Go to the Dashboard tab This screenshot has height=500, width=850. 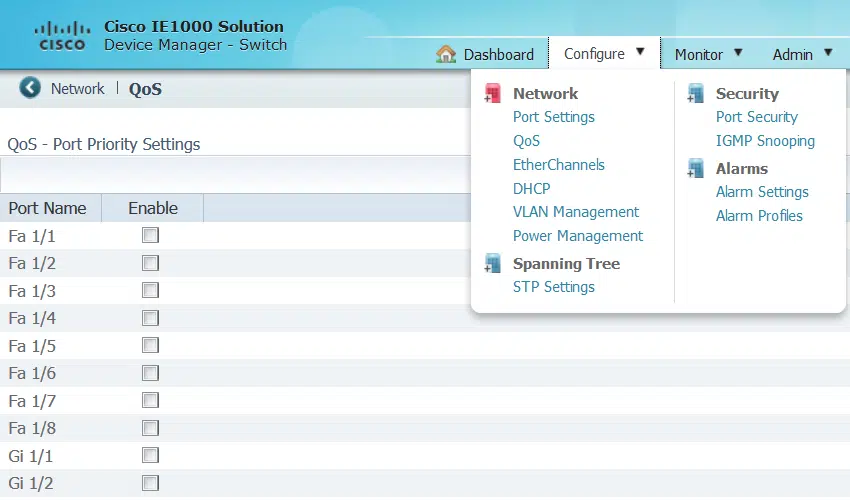(x=499, y=55)
